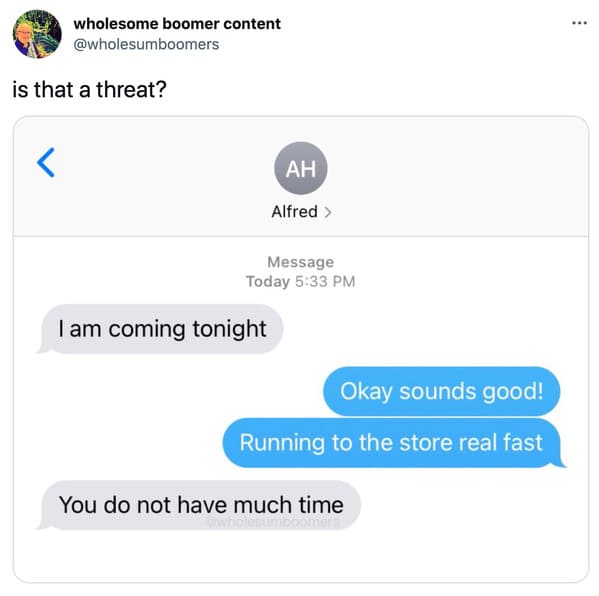Tap 'You do not have much time' bubble
The height and width of the screenshot is (596, 599).
pos(201,505)
